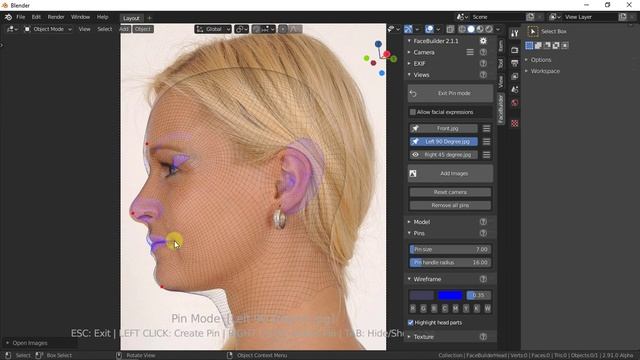
Task: Open the Right 45 degree.jpg options menu
Action: (486, 155)
